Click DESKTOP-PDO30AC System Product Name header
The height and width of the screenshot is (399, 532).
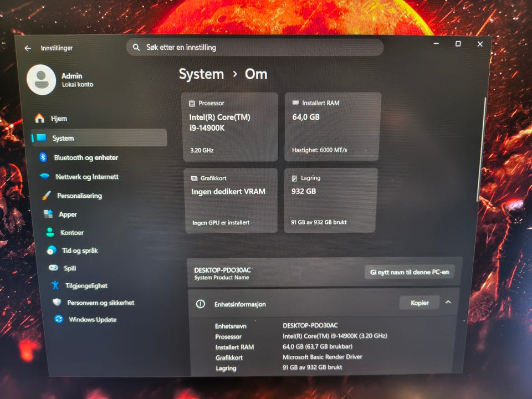click(x=222, y=273)
